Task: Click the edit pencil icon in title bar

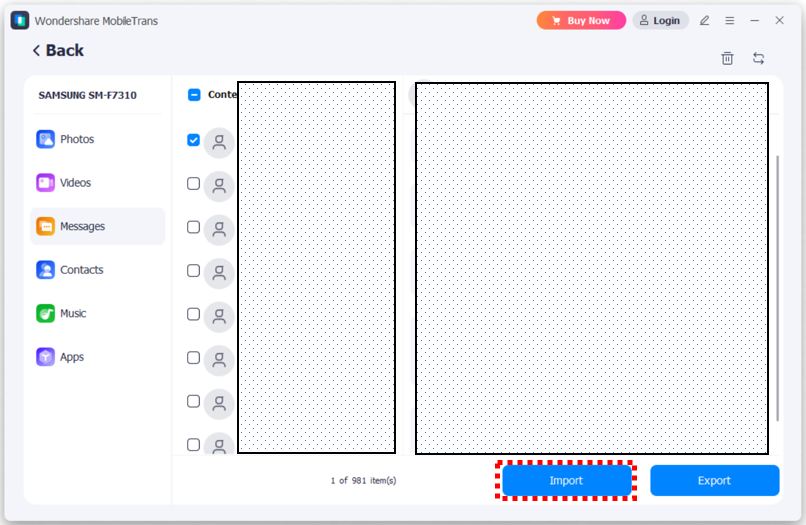Action: click(704, 20)
